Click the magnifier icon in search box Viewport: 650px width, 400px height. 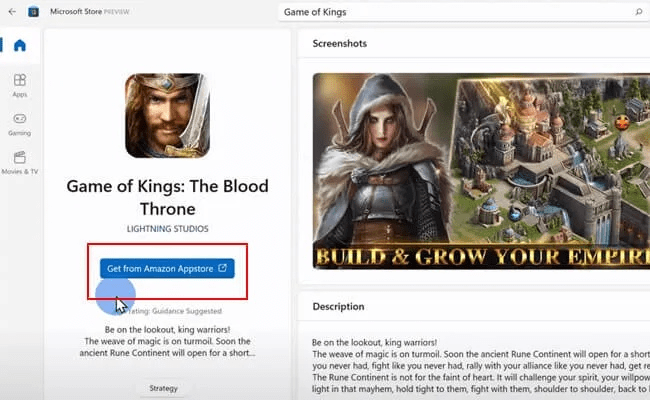click(x=638, y=11)
